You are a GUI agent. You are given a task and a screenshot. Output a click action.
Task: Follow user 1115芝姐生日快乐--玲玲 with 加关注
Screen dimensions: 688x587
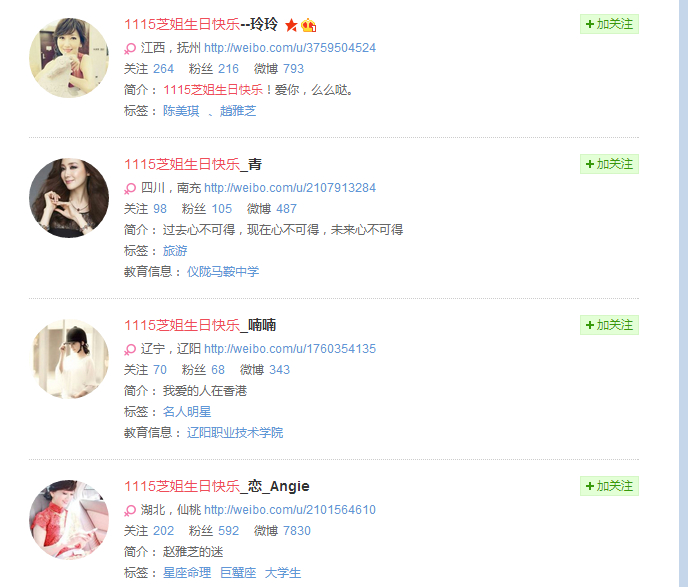[609, 24]
